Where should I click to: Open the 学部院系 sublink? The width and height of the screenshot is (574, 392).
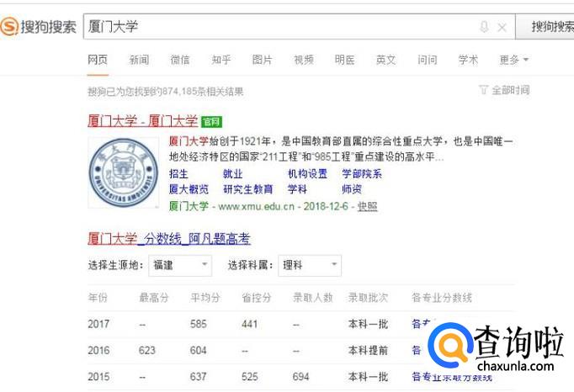pyautogui.click(x=362, y=173)
